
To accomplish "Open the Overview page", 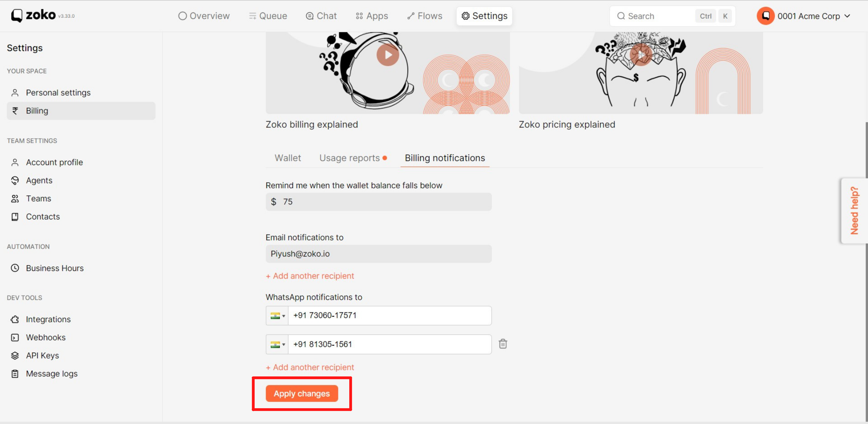I will coord(204,16).
